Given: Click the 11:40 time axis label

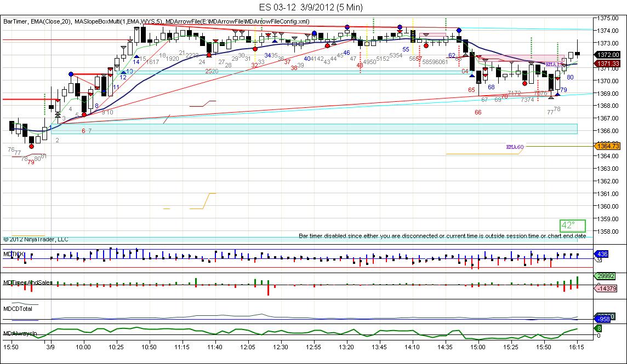Looking at the screenshot, I should [215, 347].
